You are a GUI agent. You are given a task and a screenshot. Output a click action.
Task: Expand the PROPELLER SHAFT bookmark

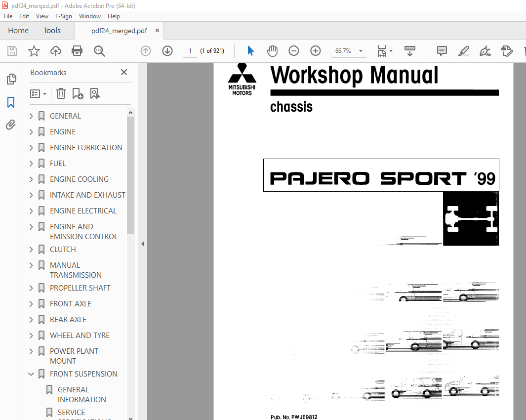31,288
